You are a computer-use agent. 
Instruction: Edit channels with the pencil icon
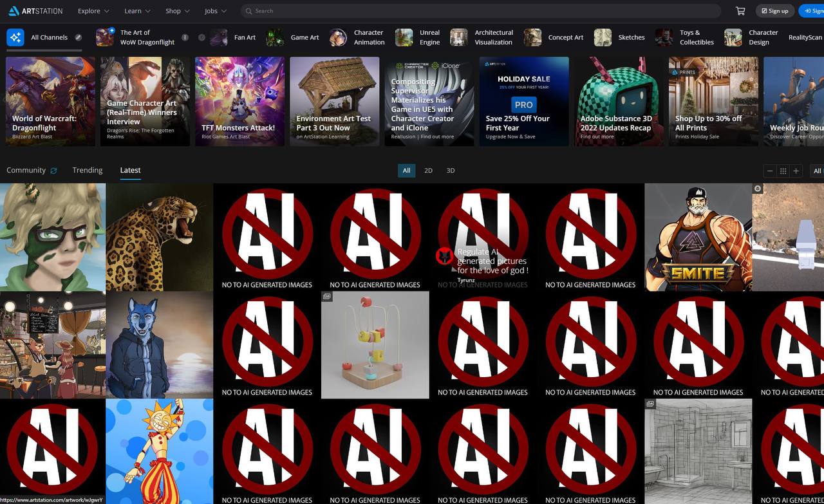coord(79,37)
